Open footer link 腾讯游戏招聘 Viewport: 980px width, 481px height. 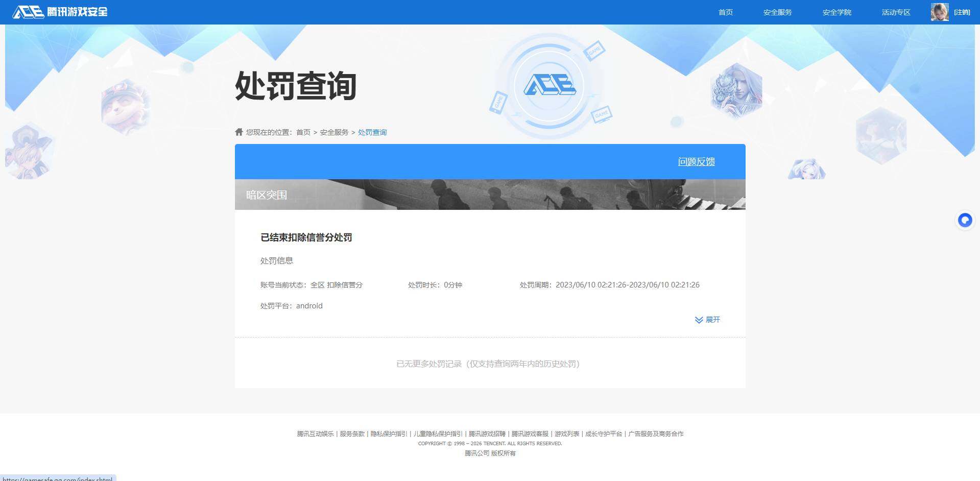click(487, 434)
